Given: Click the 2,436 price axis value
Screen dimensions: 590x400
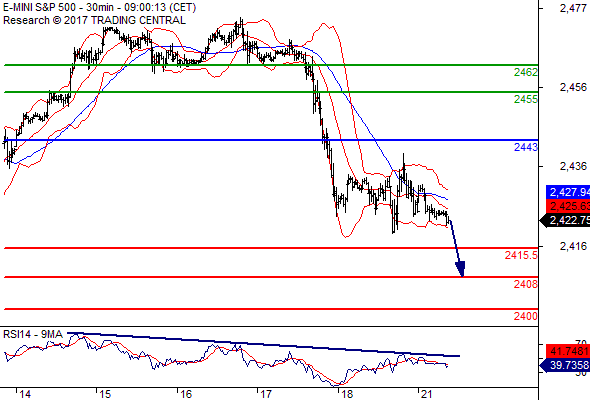Looking at the screenshot, I should click(x=573, y=166).
